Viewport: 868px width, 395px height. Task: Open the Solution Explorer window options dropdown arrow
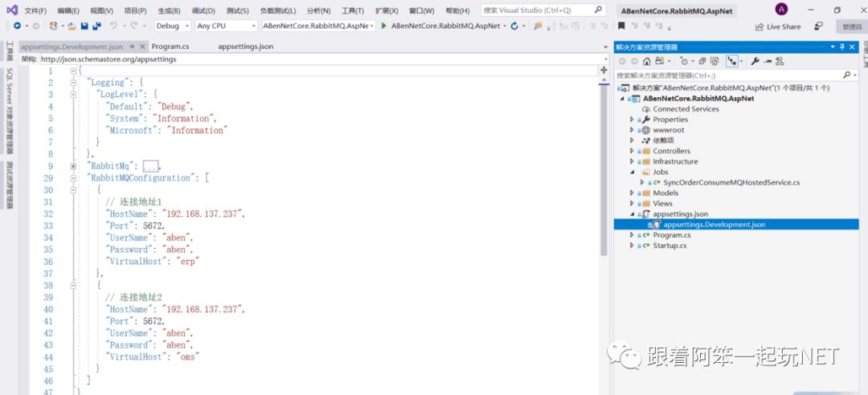833,47
